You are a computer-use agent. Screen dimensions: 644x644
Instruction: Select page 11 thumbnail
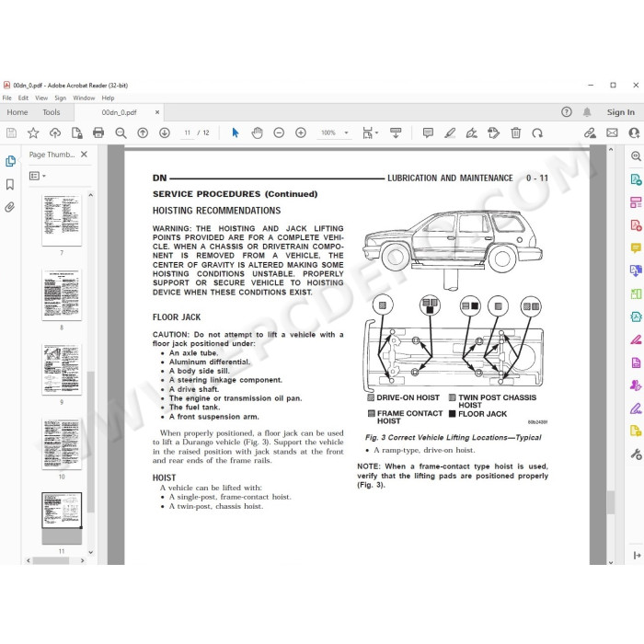click(62, 518)
